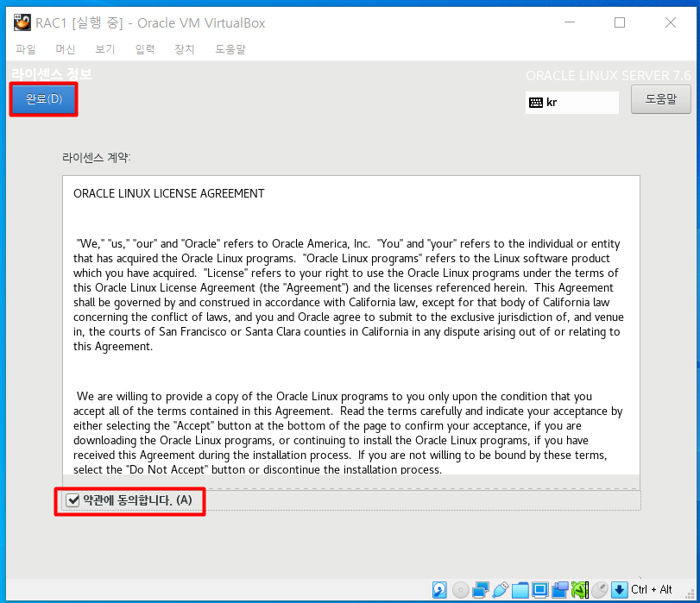Viewport: 700px width, 603px height.
Task: Click the 'ORACLE LINUX LICENSE AGREEMENT' heading
Action: point(169,194)
